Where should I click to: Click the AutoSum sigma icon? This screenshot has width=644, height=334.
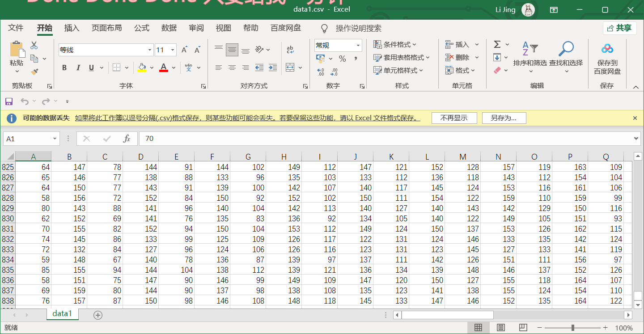(497, 44)
